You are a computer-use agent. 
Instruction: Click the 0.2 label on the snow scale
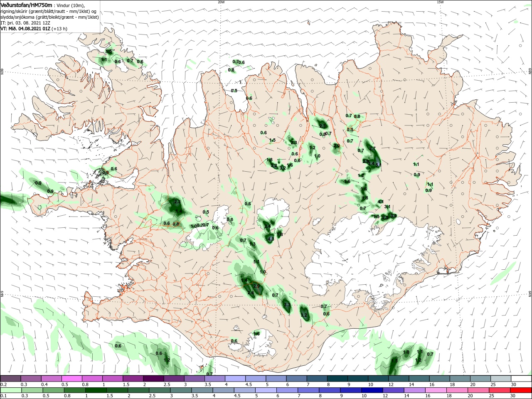tap(3, 385)
